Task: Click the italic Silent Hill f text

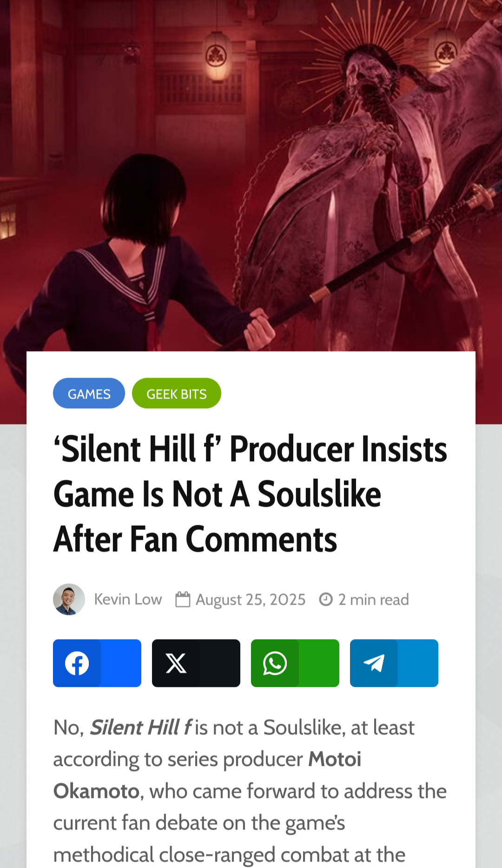Action: pyautogui.click(x=140, y=727)
